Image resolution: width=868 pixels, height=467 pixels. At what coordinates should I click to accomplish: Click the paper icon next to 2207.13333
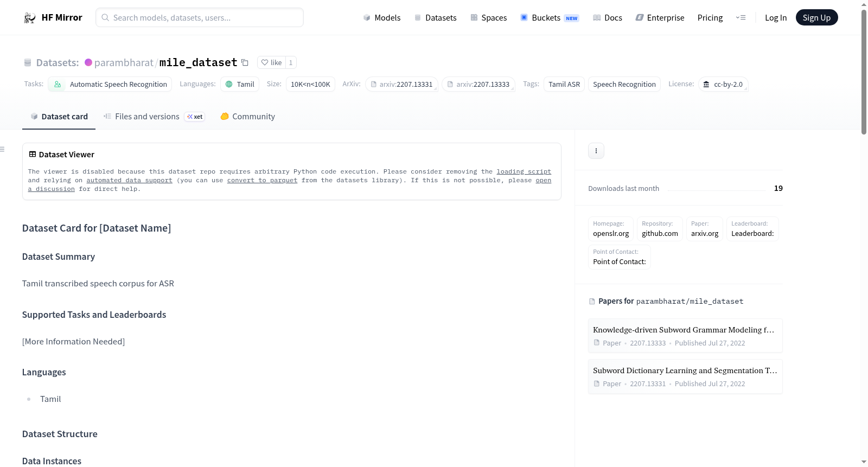tap(597, 343)
